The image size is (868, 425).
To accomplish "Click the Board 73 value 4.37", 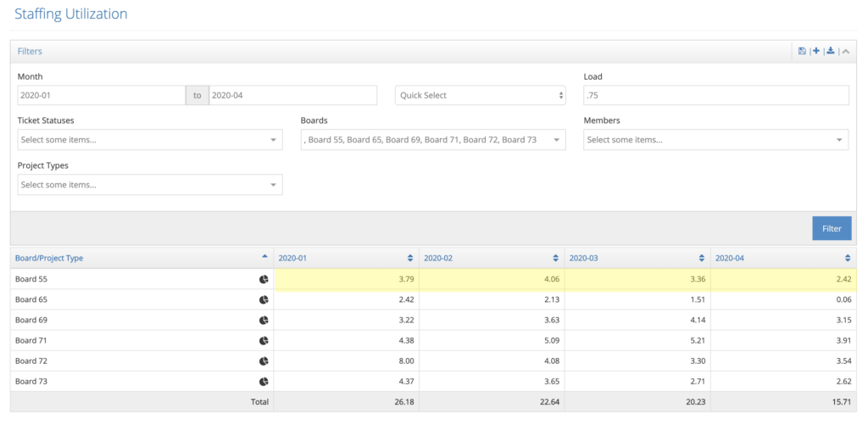I will [406, 381].
